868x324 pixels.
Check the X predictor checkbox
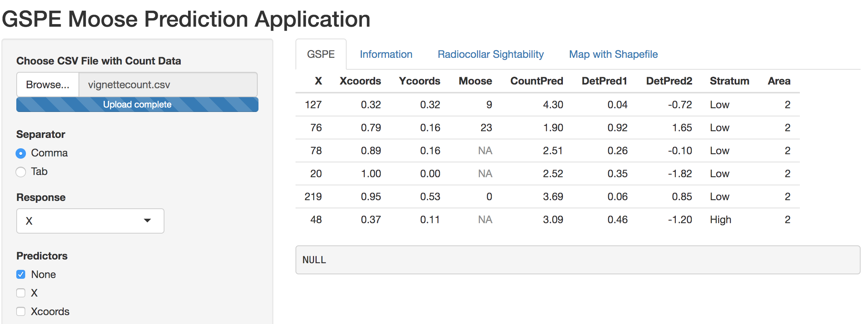coord(21,293)
